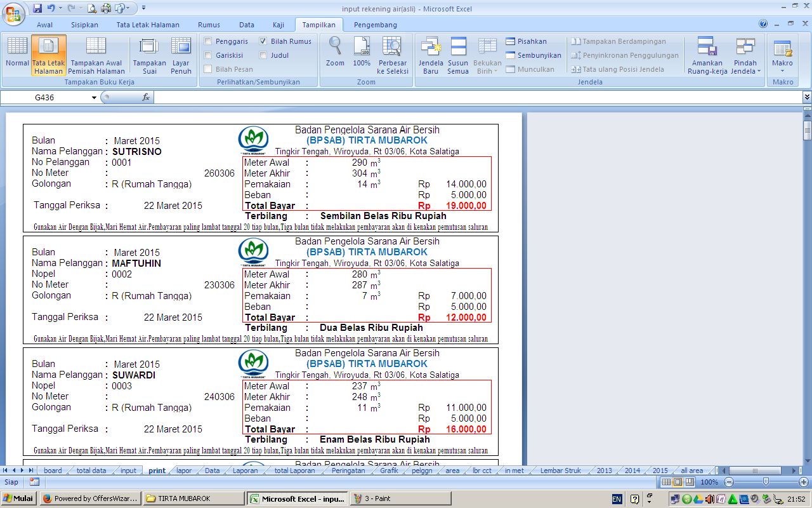The height and width of the screenshot is (508, 812).
Task: Switch to Normal view in status bar
Action: tap(666, 482)
